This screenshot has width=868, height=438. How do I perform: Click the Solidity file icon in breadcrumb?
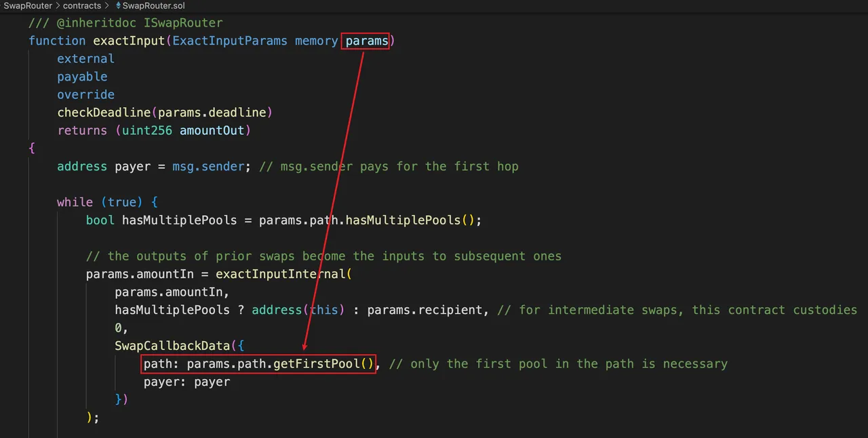click(117, 5)
